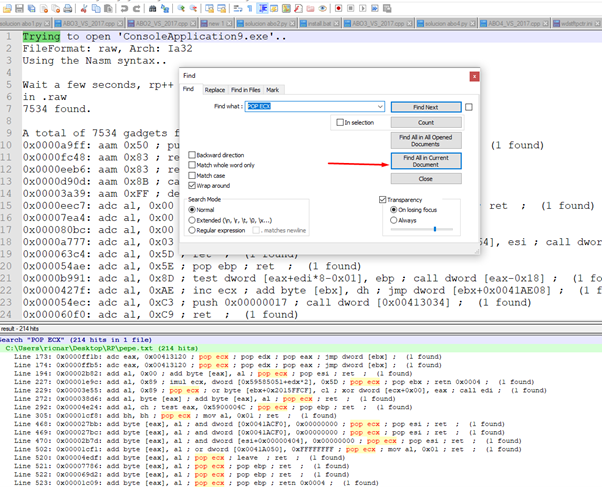Click the Cut scissors icon
This screenshot has height=487, width=602.
[x=84, y=8]
